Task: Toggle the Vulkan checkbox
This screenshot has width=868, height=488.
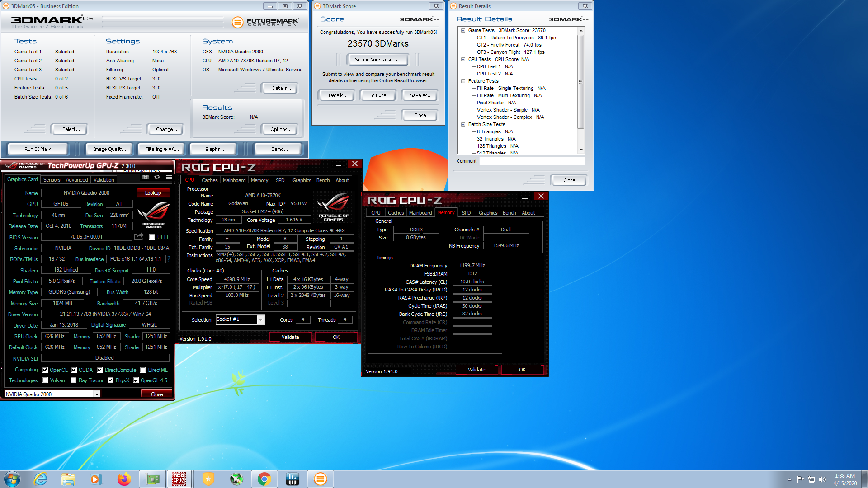Action: click(x=45, y=380)
